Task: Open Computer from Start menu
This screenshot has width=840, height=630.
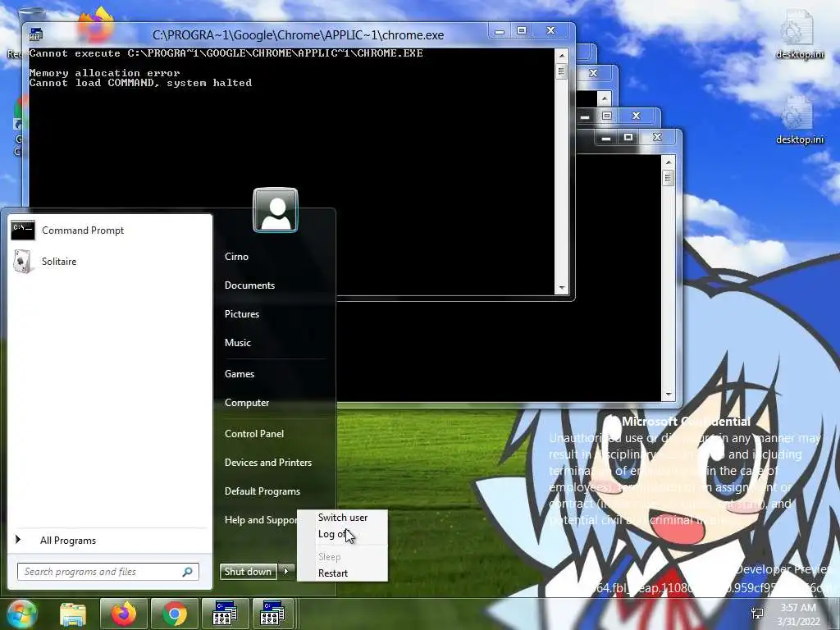Action: [x=246, y=403]
